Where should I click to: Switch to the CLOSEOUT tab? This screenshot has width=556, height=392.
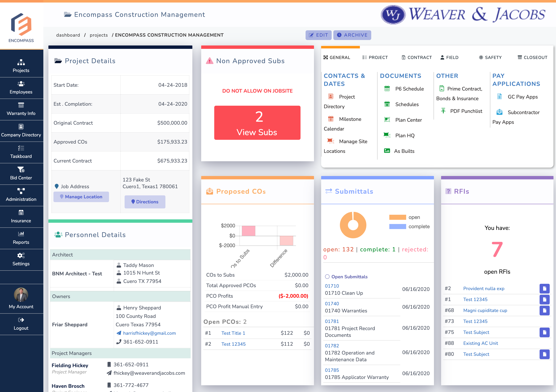coord(532,57)
